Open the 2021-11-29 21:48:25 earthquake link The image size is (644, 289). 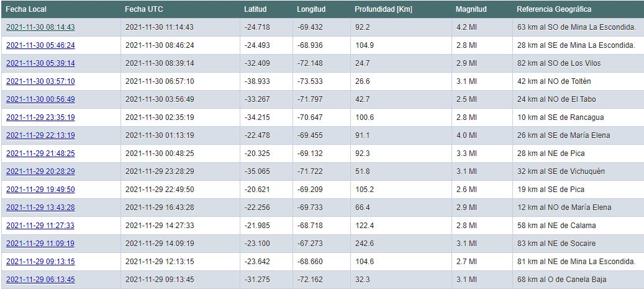[x=40, y=154]
